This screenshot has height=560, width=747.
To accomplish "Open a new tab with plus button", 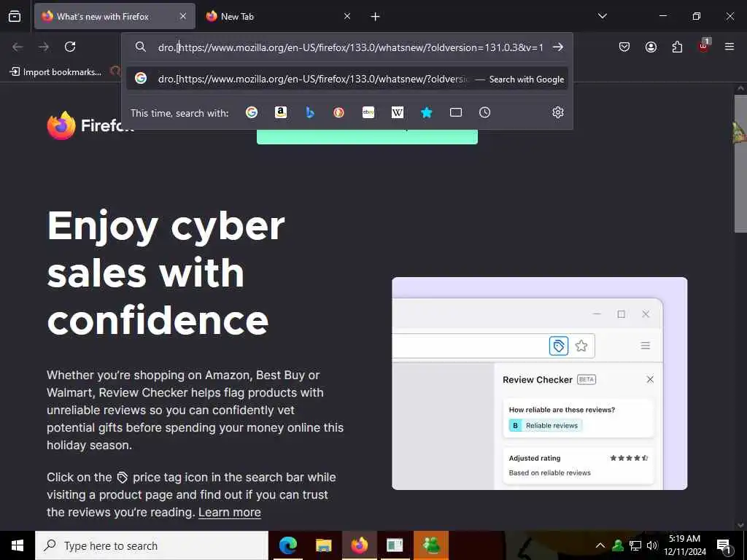I will pyautogui.click(x=376, y=17).
